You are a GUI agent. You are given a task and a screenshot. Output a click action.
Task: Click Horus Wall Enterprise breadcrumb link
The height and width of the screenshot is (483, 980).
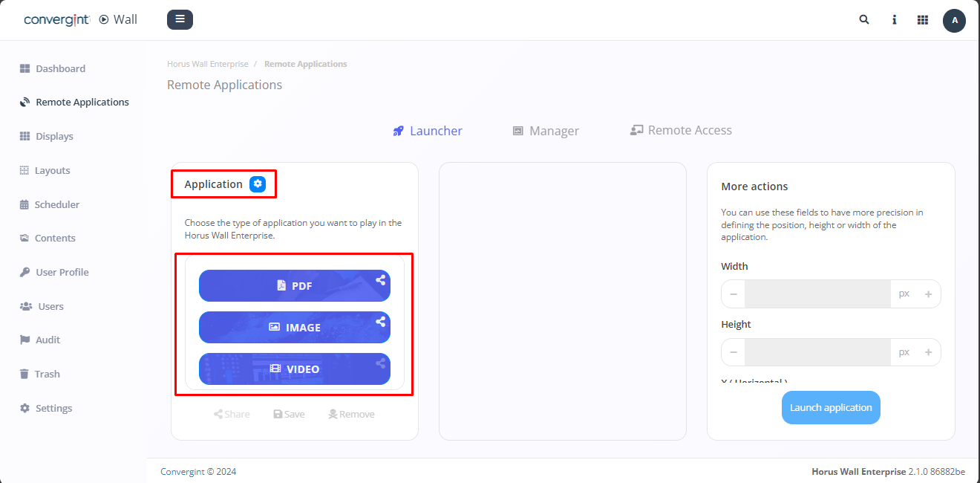tap(208, 64)
